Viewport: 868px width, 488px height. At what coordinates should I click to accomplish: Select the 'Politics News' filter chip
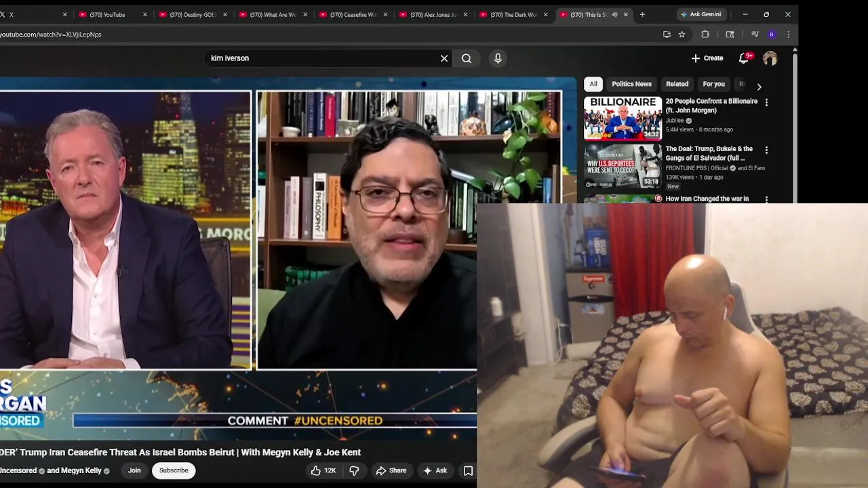click(631, 84)
